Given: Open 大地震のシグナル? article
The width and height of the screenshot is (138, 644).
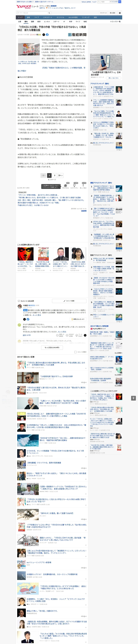Looking at the screenshot, I should pos(52,574).
